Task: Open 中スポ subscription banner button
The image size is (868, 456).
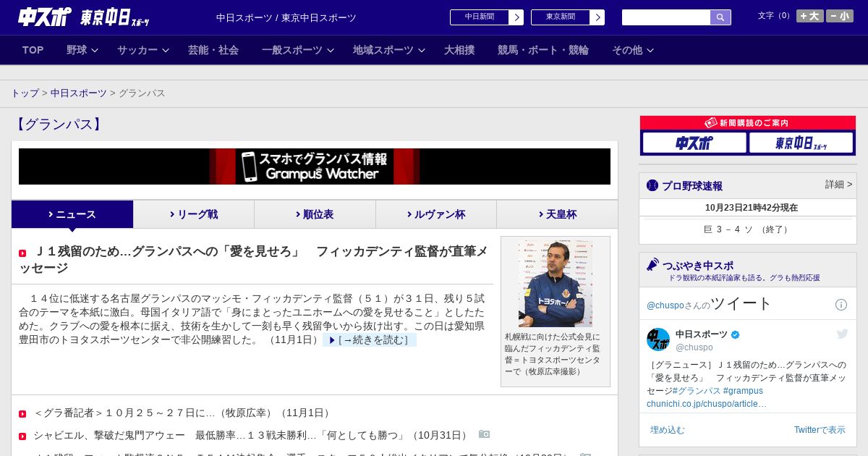Action: (694, 143)
